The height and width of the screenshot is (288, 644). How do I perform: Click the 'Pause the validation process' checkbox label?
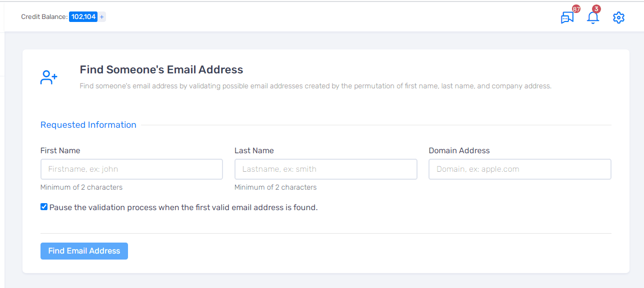pos(183,208)
